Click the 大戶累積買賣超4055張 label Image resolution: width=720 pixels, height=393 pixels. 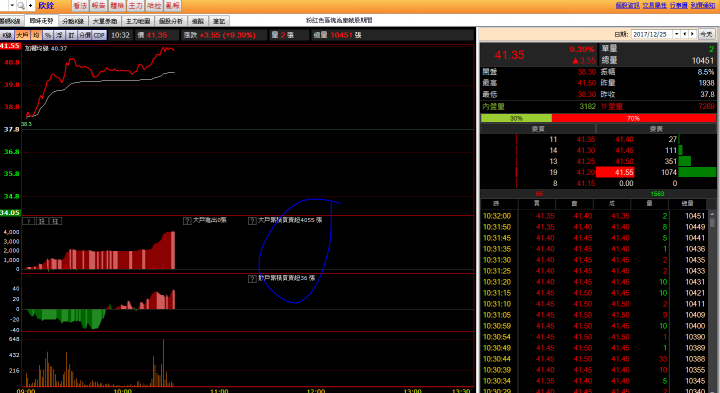point(290,220)
